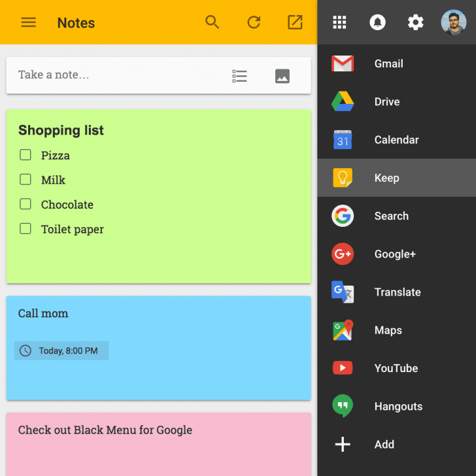Viewport: 476px width, 476px height.
Task: Check the Pizza checkbox
Action: [25, 155]
